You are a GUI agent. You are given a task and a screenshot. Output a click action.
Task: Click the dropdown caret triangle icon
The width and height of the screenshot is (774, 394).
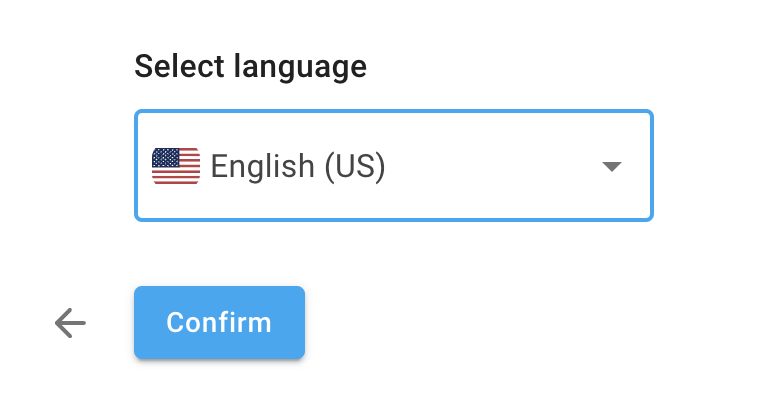tap(612, 166)
